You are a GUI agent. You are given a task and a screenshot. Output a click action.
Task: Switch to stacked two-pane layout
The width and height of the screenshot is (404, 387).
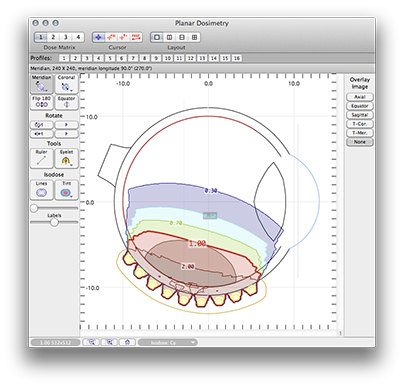click(x=182, y=37)
